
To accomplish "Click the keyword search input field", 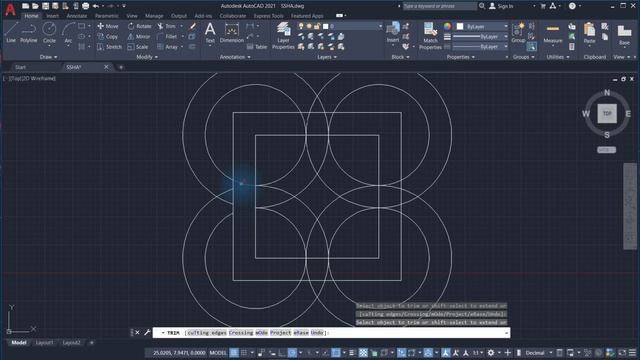I will pos(440,6).
